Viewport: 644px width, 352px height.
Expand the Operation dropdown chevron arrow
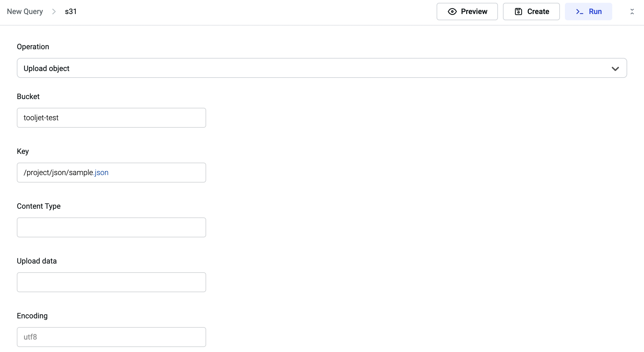pyautogui.click(x=615, y=69)
